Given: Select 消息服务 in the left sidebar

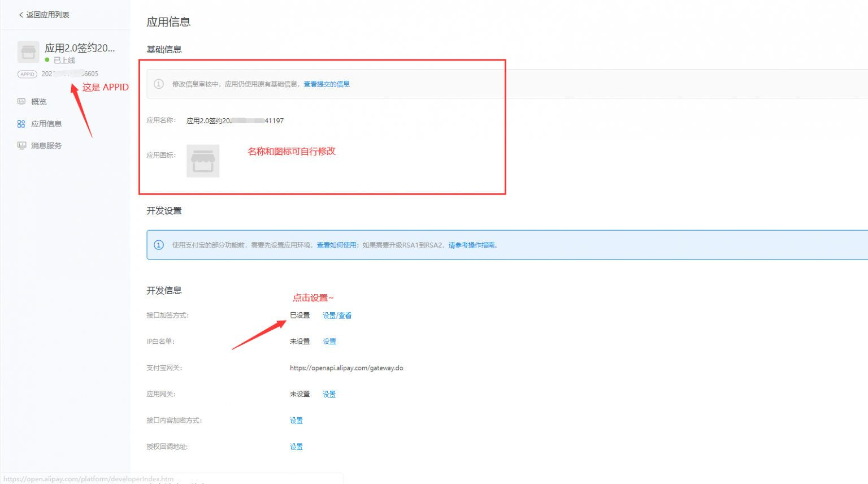Looking at the screenshot, I should click(x=45, y=145).
